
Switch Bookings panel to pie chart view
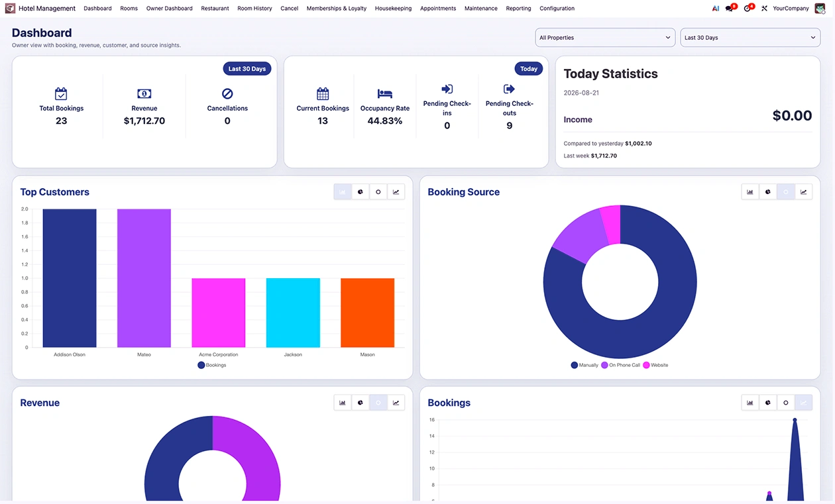(768, 403)
